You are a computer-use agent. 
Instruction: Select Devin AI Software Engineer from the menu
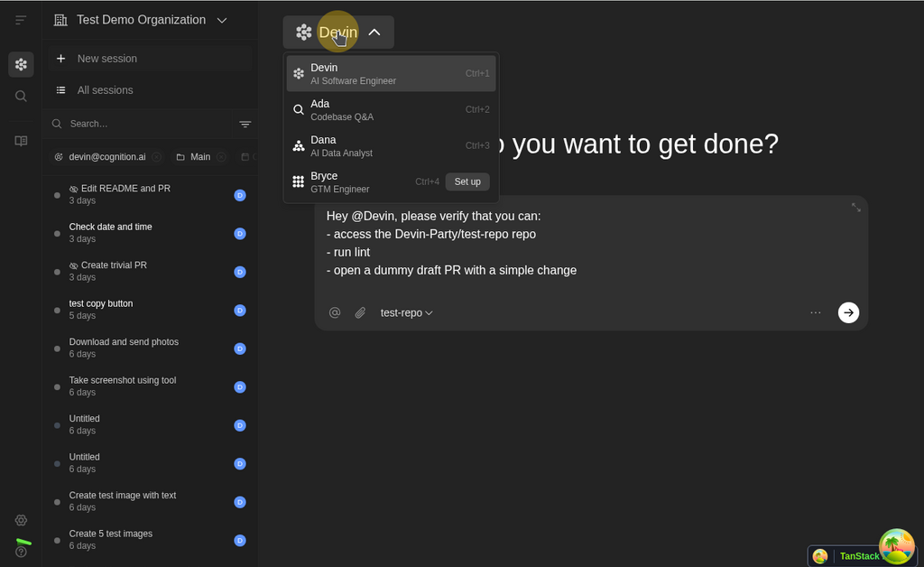pyautogui.click(x=392, y=74)
